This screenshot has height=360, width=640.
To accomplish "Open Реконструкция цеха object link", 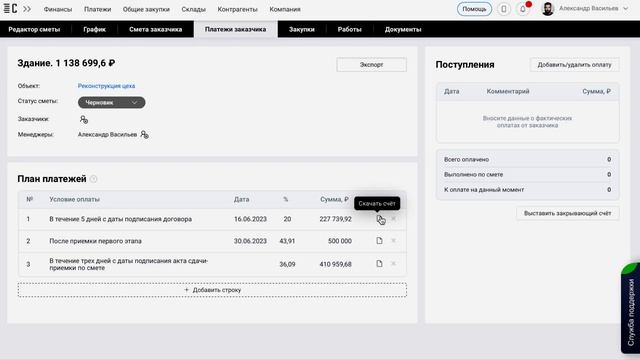I will click(106, 86).
